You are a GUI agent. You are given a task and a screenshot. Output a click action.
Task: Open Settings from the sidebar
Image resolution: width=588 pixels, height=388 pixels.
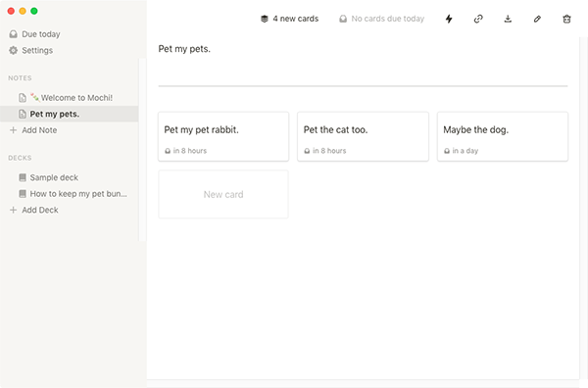(x=30, y=50)
